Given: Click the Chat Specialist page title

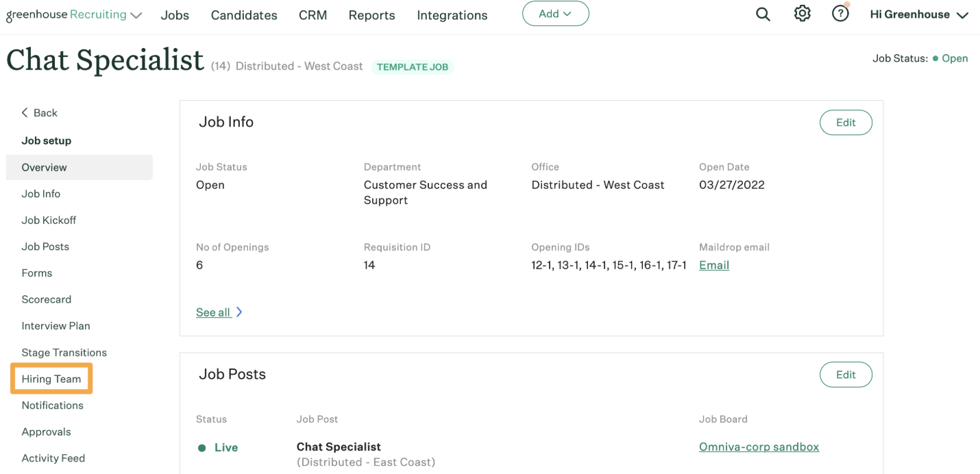Looking at the screenshot, I should pyautogui.click(x=106, y=60).
